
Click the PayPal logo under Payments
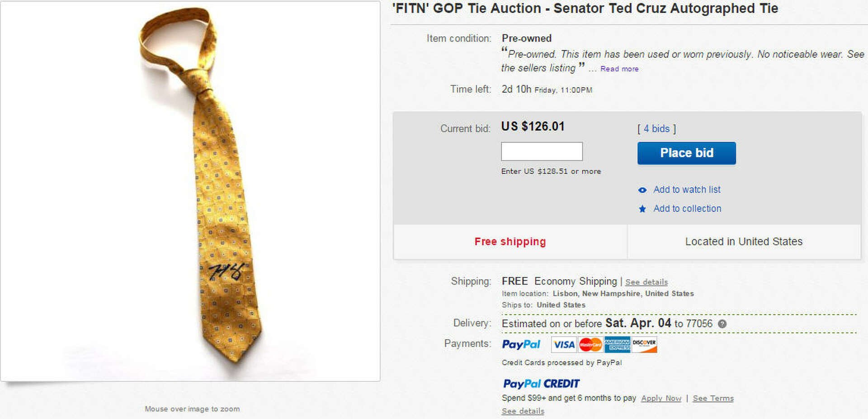[521, 345]
